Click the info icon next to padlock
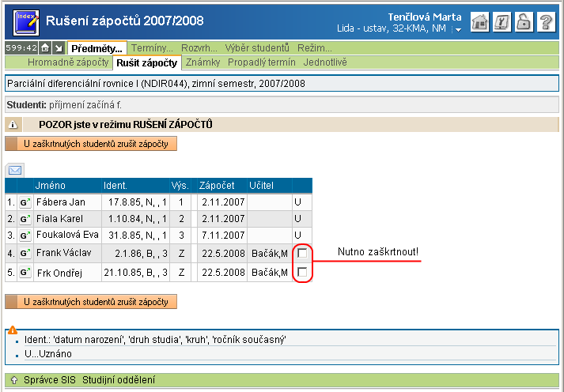This screenshot has height=392, width=564. pos(502,22)
